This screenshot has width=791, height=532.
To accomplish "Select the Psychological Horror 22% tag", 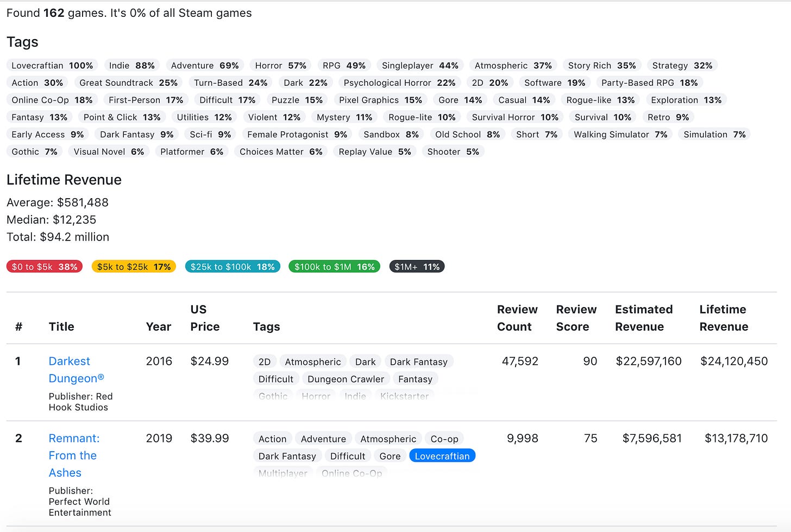I will [x=399, y=83].
